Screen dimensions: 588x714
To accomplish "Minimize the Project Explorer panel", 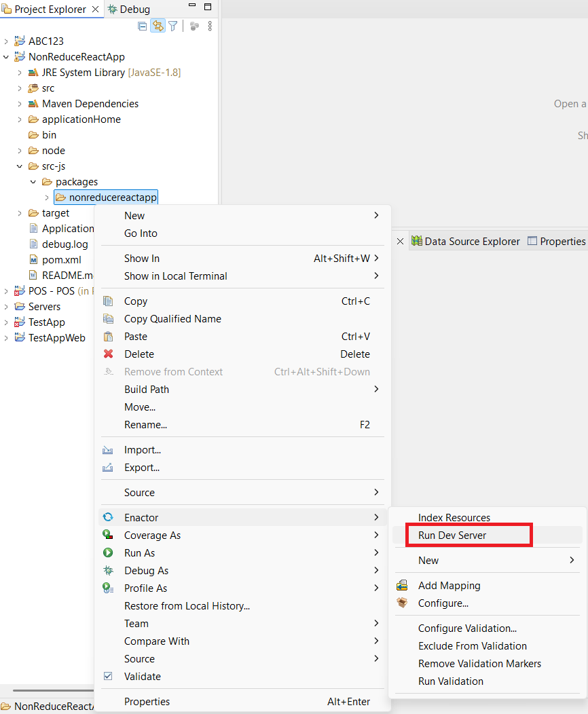I will coord(192,5).
